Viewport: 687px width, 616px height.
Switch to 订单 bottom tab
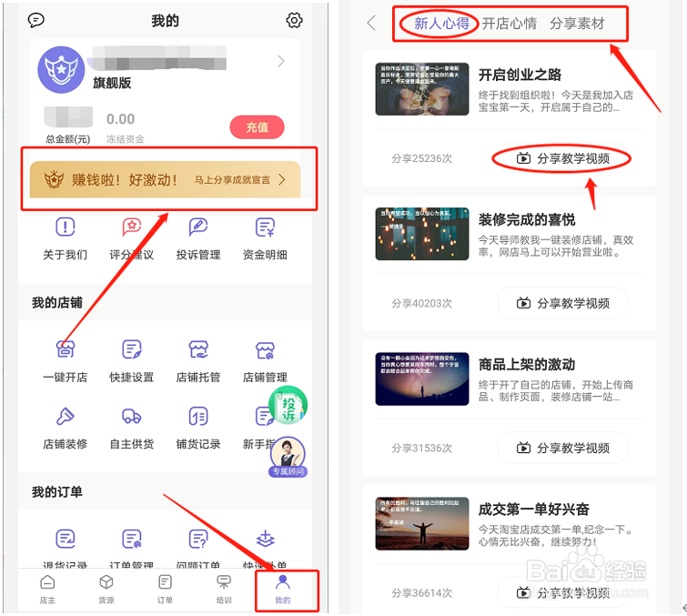(165, 590)
